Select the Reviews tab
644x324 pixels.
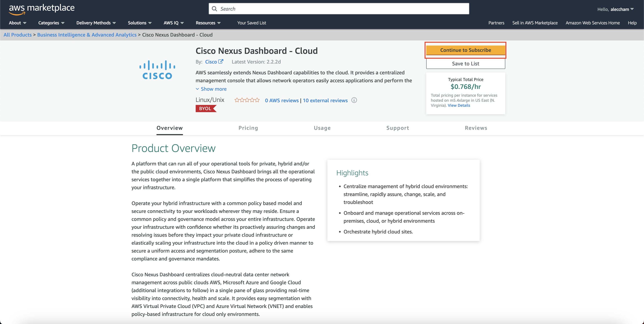point(475,128)
